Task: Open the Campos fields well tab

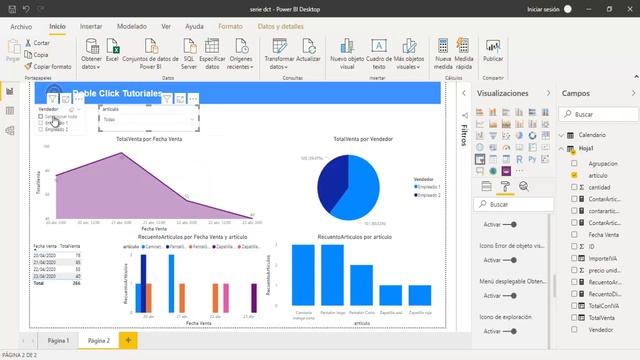Action: pyautogui.click(x=486, y=186)
